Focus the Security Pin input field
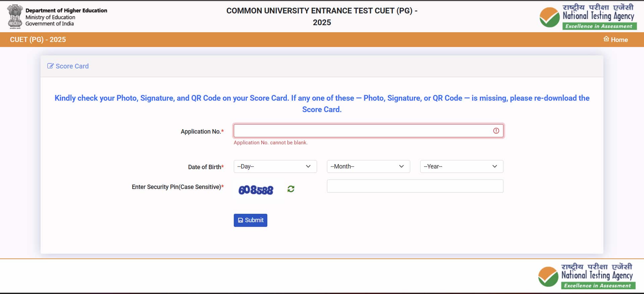 click(415, 186)
